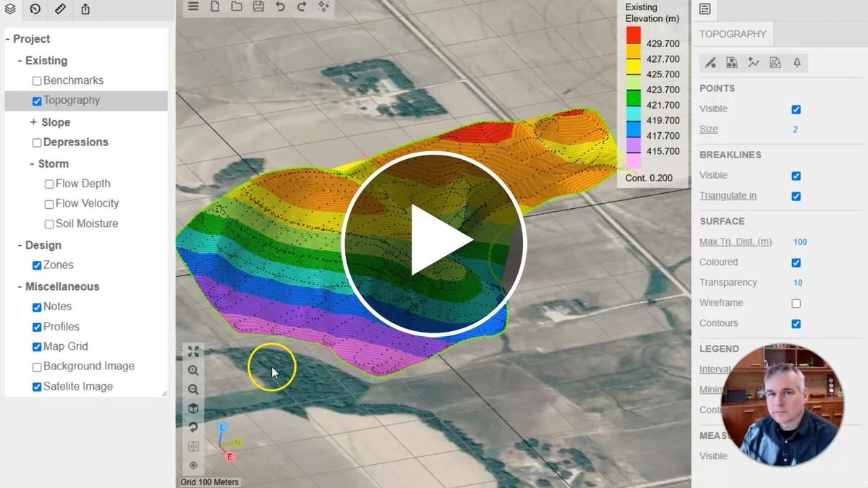Expand the Slope tree group
This screenshot has height=488, width=868.
33,122
